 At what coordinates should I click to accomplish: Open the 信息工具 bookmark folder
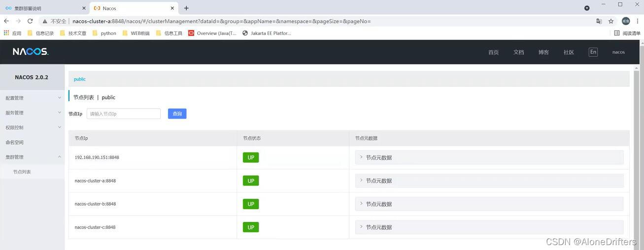pos(169,33)
